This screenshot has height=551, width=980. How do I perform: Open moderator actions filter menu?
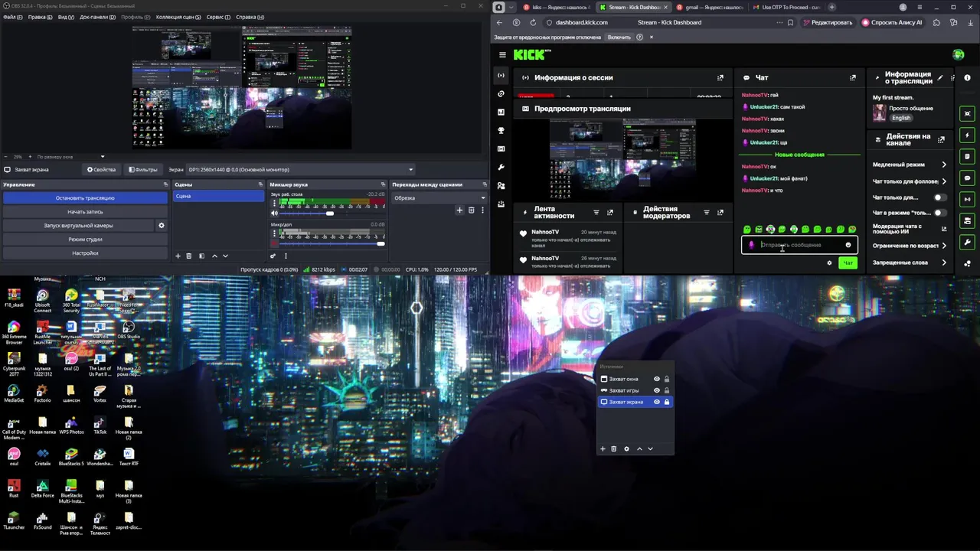pyautogui.click(x=707, y=212)
